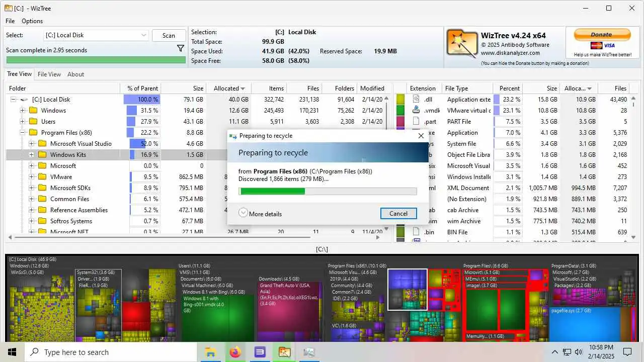Open the Options menu
The height and width of the screenshot is (362, 644).
click(32, 21)
